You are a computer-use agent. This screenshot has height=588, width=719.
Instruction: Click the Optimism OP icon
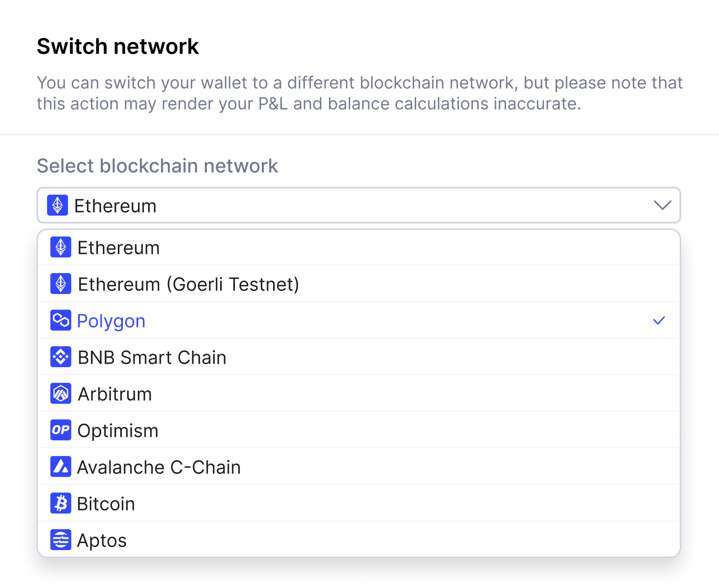(61, 430)
